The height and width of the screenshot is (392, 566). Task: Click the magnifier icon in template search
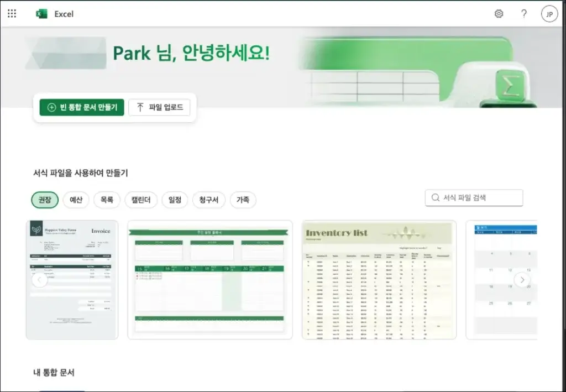[436, 197]
